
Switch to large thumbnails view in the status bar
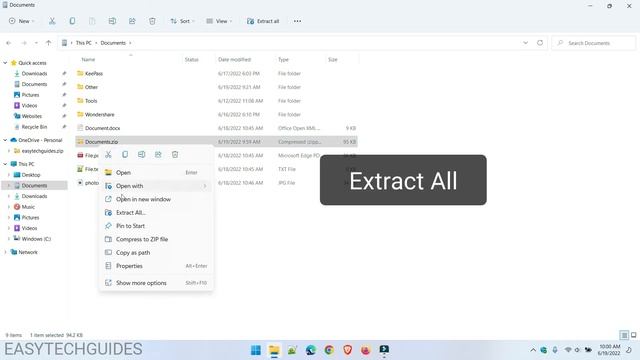pos(634,335)
